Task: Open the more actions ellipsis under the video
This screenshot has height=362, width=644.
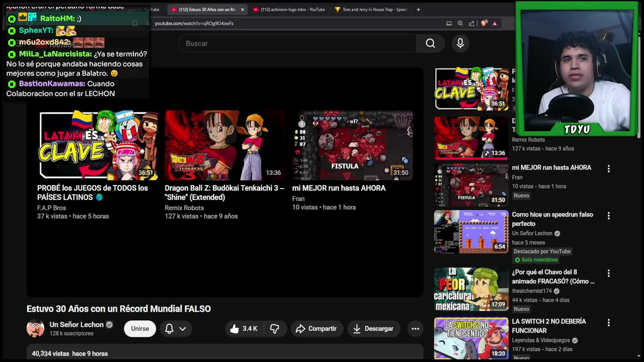Action: coord(415,329)
